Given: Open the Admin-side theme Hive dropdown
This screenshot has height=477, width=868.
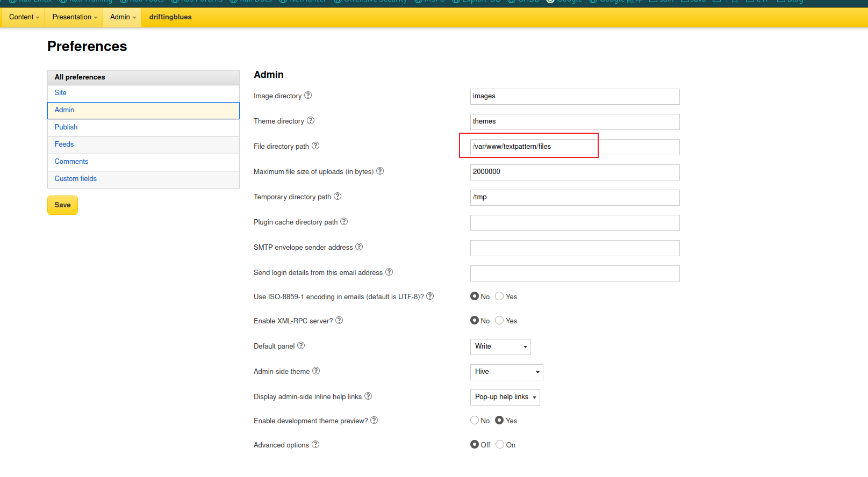Looking at the screenshot, I should (507, 372).
